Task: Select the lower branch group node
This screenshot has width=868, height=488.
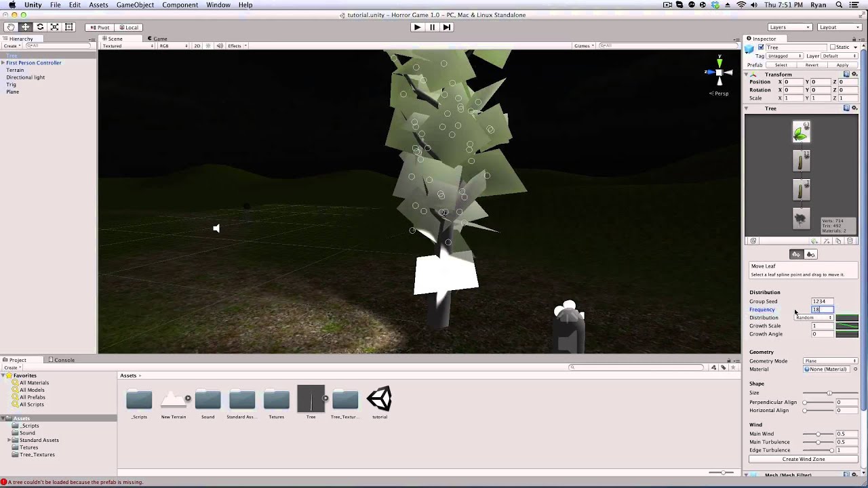Action: coord(801,190)
